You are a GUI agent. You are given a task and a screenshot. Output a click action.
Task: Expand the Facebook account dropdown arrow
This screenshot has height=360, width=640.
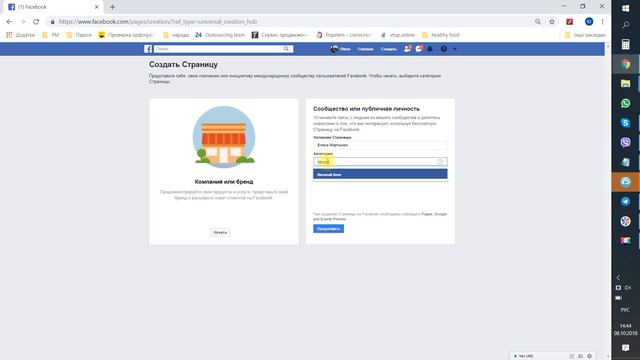click(x=455, y=49)
